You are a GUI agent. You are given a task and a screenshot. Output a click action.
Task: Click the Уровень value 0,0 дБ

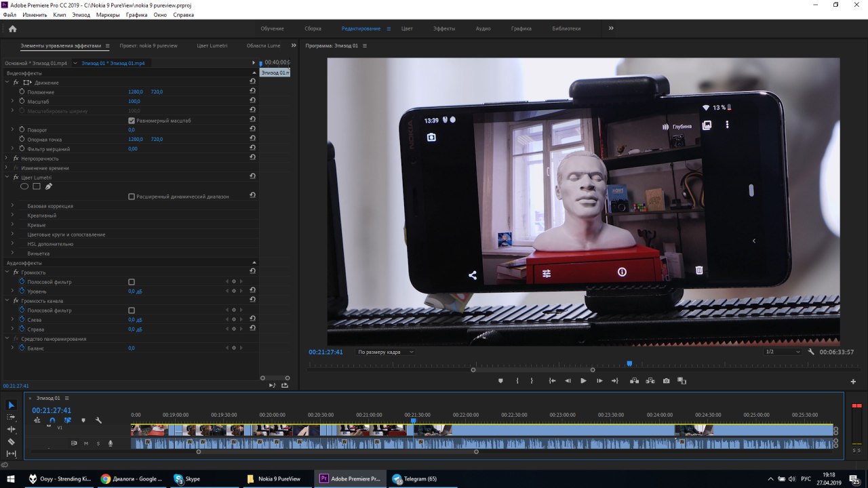click(135, 291)
